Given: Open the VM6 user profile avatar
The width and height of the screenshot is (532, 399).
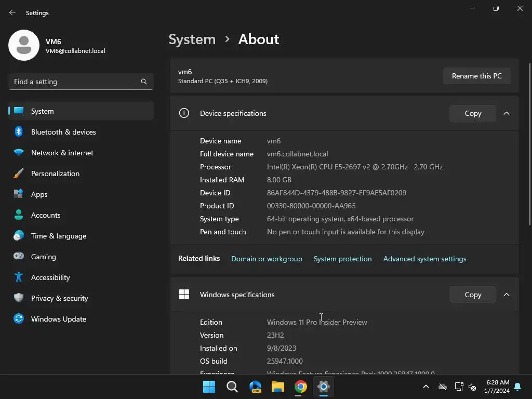Looking at the screenshot, I should 24,45.
